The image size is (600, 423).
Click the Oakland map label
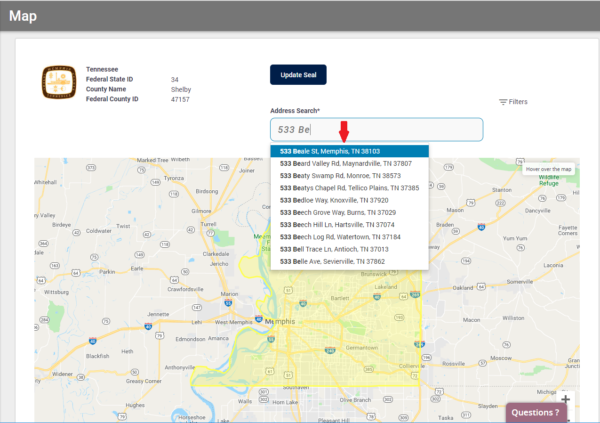463,288
